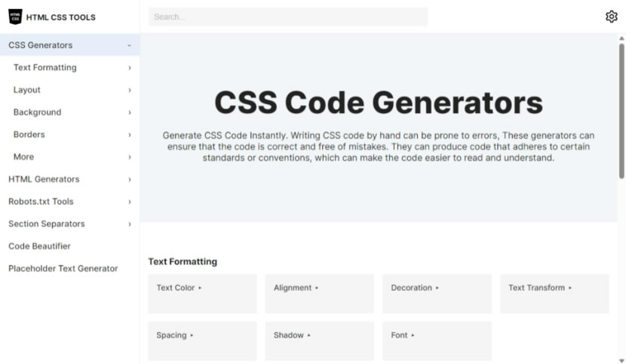Click the page vertical scrollbar
Screen dimensions: 626x364
click(x=621, y=112)
